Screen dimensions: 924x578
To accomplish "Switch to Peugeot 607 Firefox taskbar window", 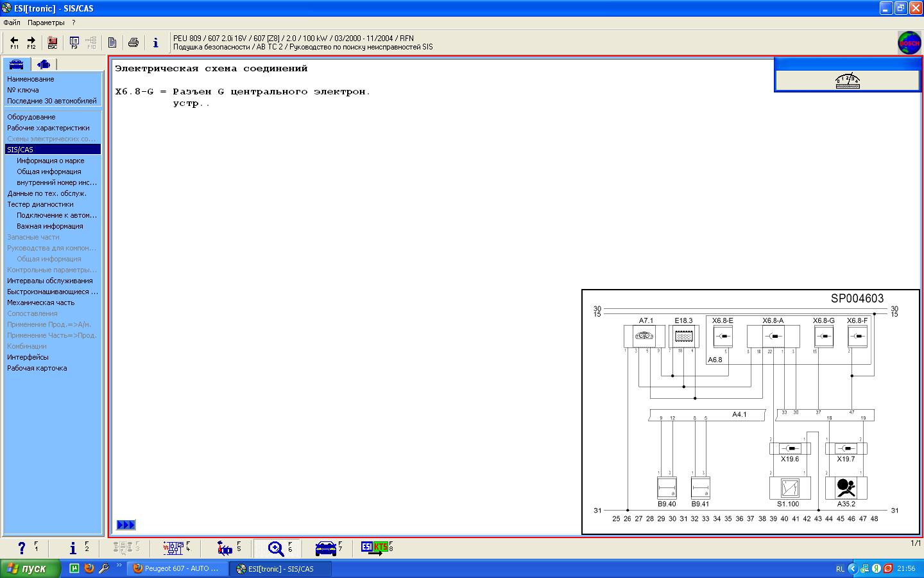I will [x=178, y=568].
